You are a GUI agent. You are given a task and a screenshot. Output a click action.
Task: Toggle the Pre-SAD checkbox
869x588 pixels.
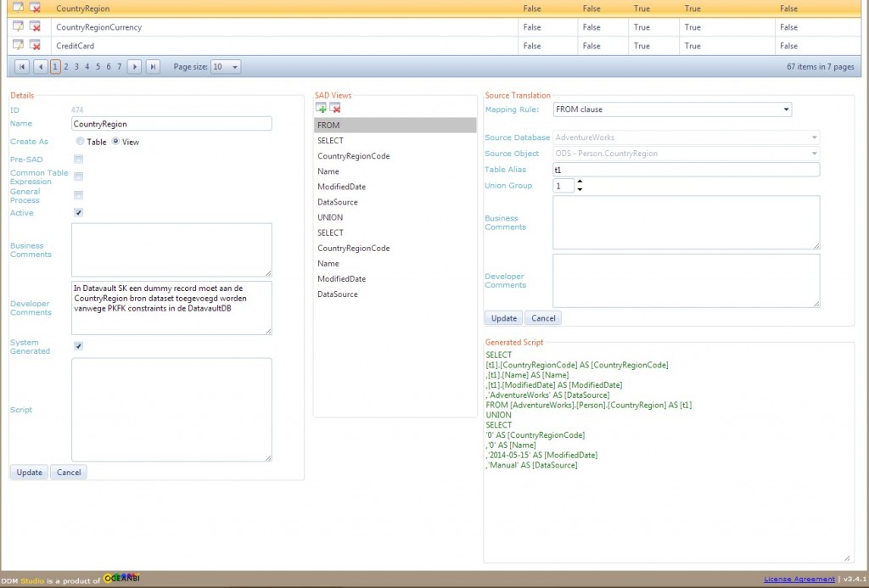[x=79, y=159]
